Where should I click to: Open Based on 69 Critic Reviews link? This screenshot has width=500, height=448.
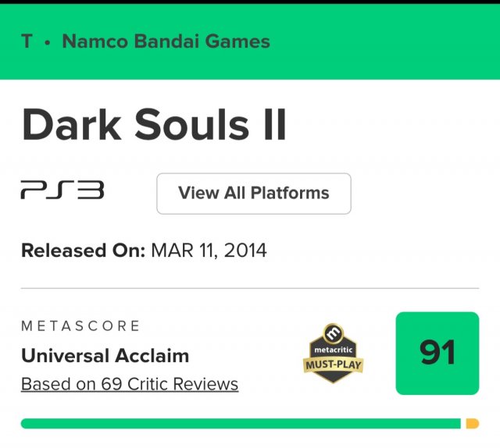130,384
